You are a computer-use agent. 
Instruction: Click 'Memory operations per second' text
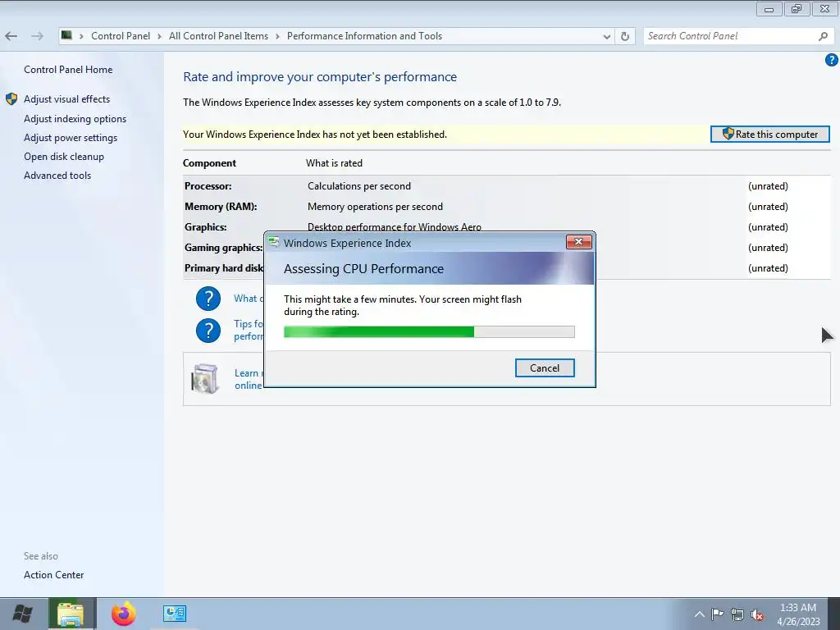375,206
